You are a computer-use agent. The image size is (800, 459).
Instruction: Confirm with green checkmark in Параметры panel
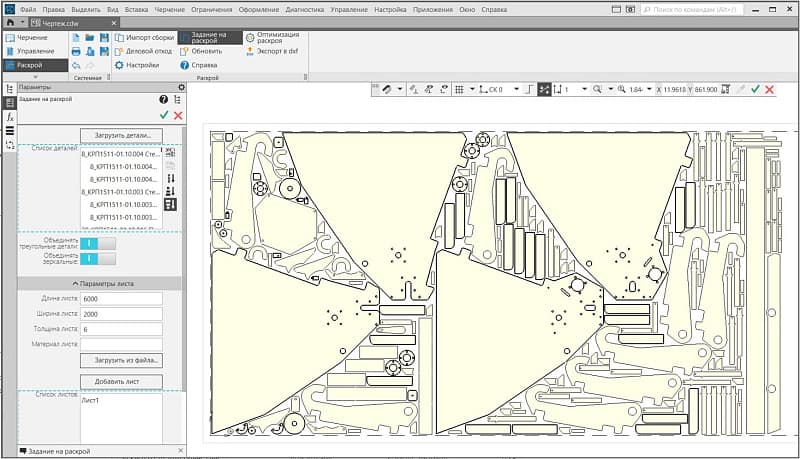pos(163,116)
